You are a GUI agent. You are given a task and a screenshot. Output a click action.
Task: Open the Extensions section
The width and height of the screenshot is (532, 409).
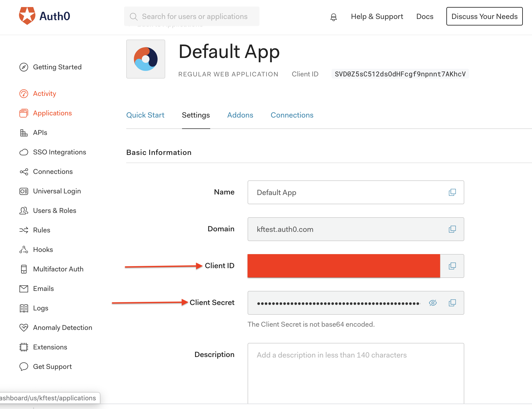click(50, 347)
